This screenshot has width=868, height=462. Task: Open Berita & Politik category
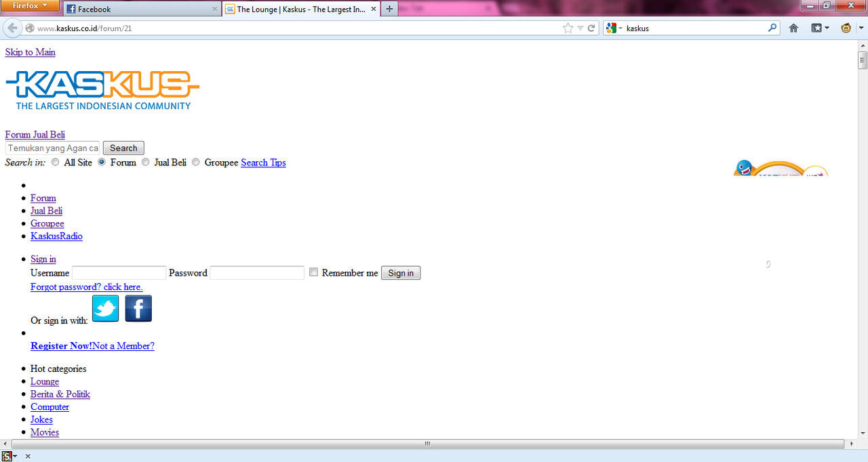60,394
